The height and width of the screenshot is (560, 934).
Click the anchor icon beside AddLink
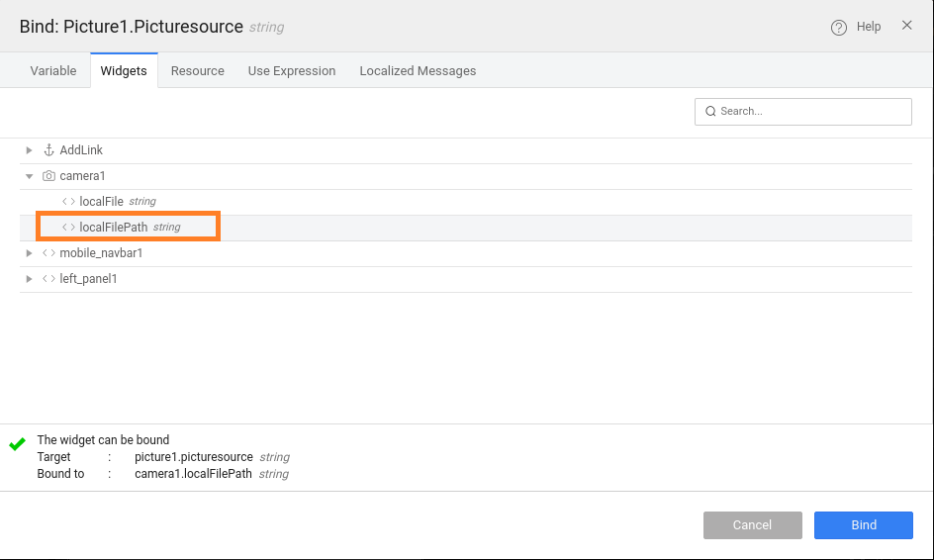[x=48, y=150]
